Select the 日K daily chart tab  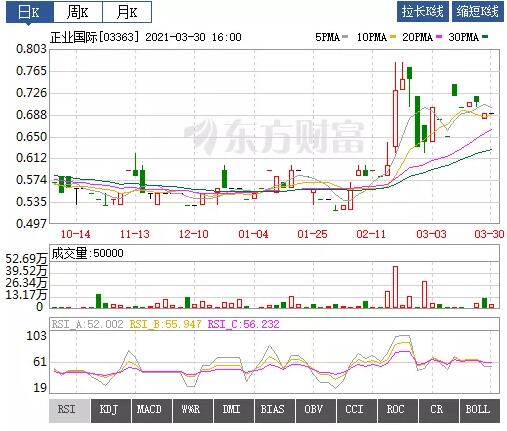pyautogui.click(x=30, y=12)
